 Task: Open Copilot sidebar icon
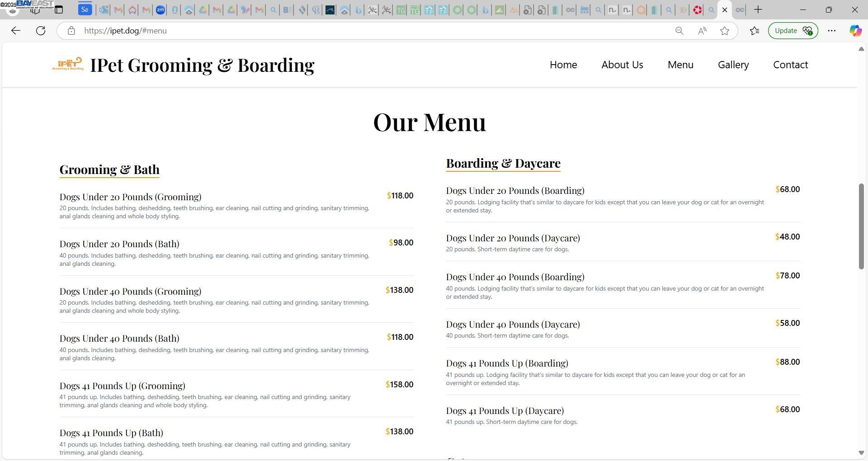pyautogui.click(x=855, y=31)
